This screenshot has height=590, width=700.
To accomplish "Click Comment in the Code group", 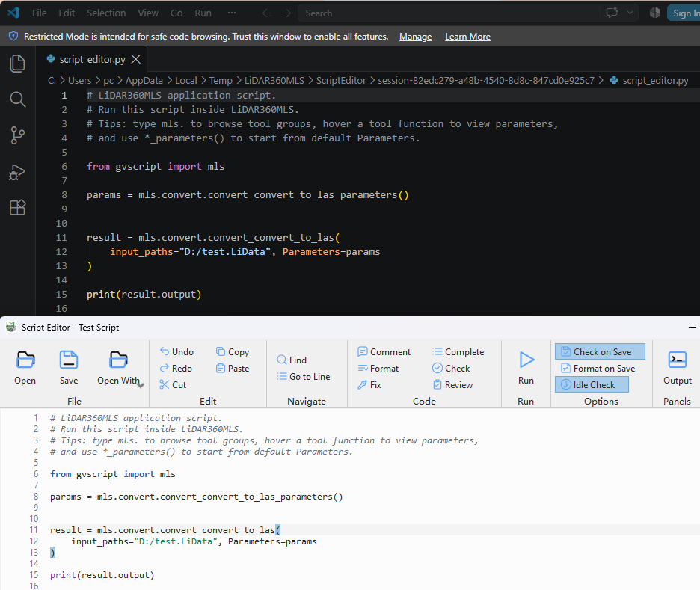I will 384,351.
